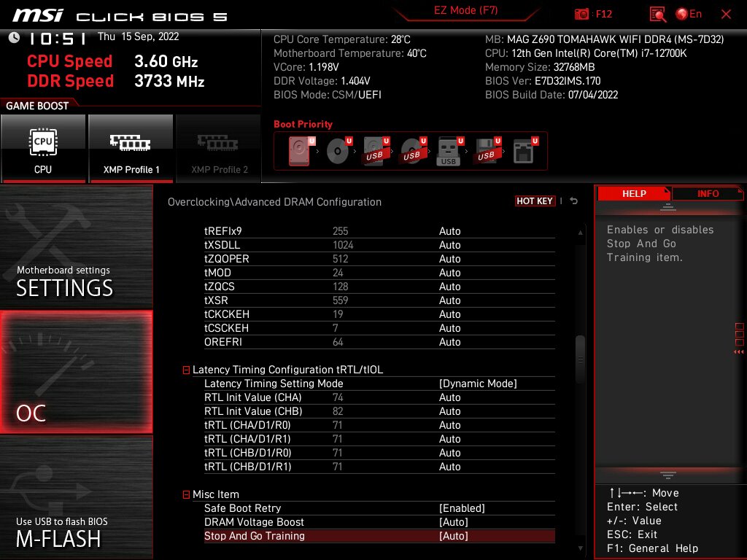Click the Boot Priority heading
The height and width of the screenshot is (560, 747).
tap(303, 124)
